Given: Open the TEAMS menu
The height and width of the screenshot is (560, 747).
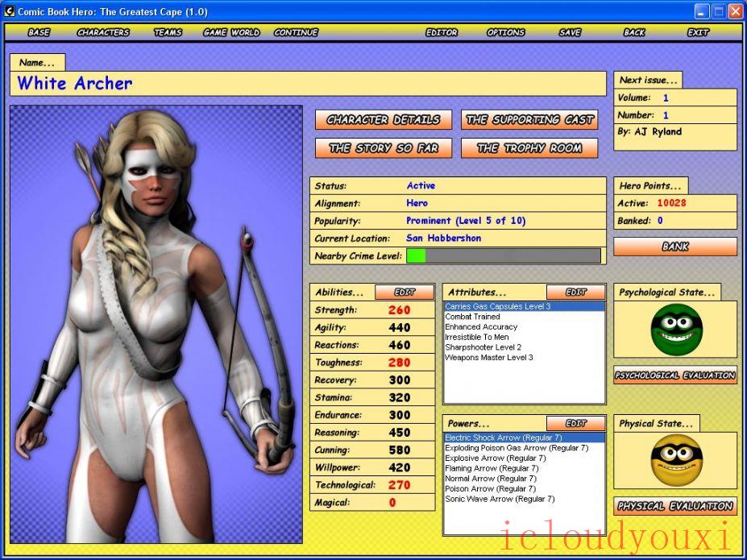Looking at the screenshot, I should click(x=168, y=32).
